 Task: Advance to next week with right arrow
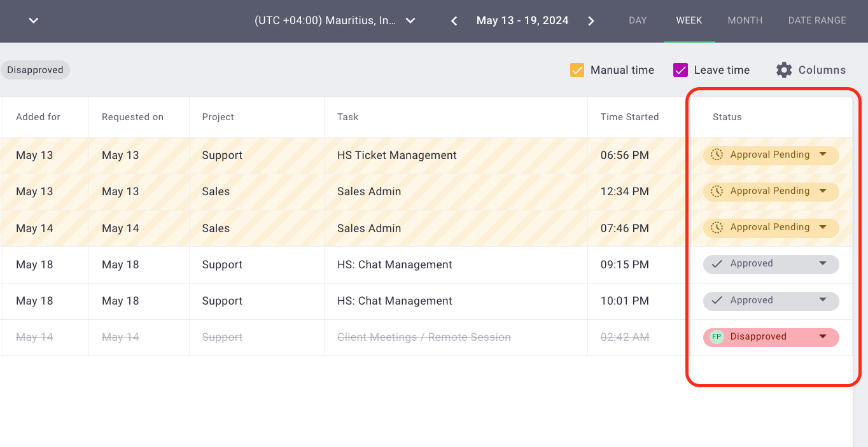click(x=591, y=21)
